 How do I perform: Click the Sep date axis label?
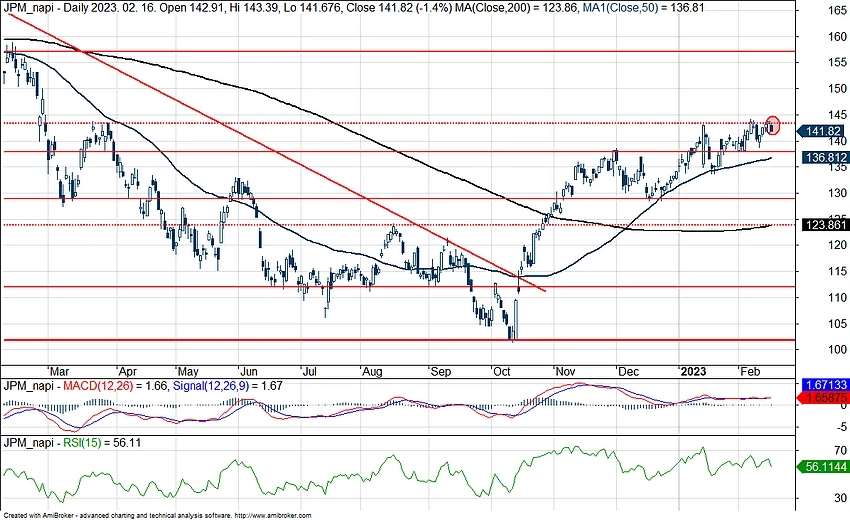[x=440, y=371]
